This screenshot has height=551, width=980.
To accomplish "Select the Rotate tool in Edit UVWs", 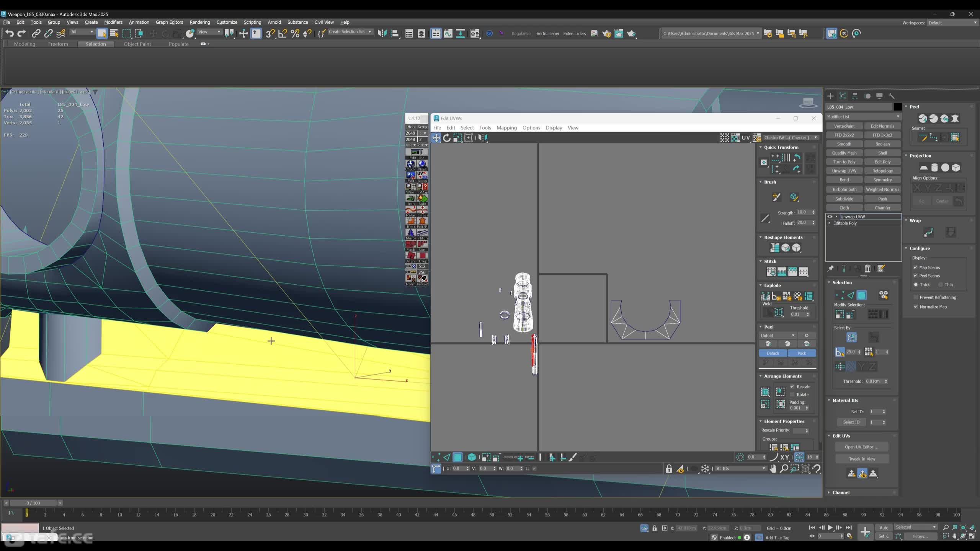I will 447,138.
